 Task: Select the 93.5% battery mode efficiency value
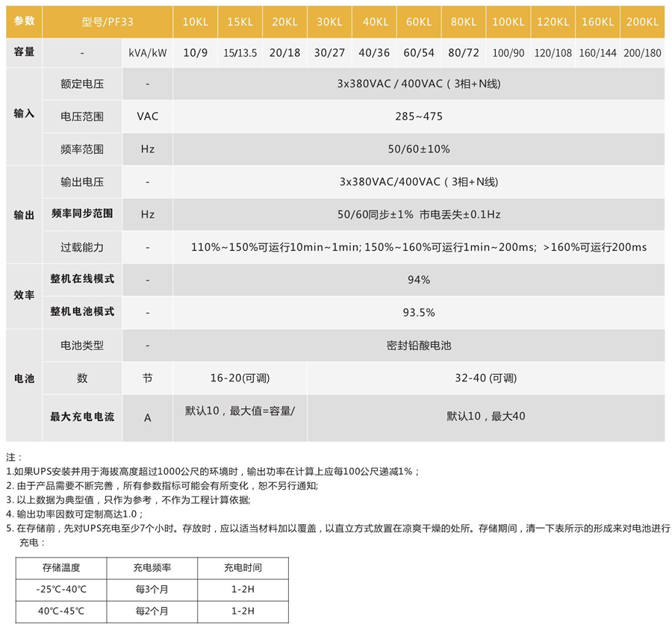418,313
